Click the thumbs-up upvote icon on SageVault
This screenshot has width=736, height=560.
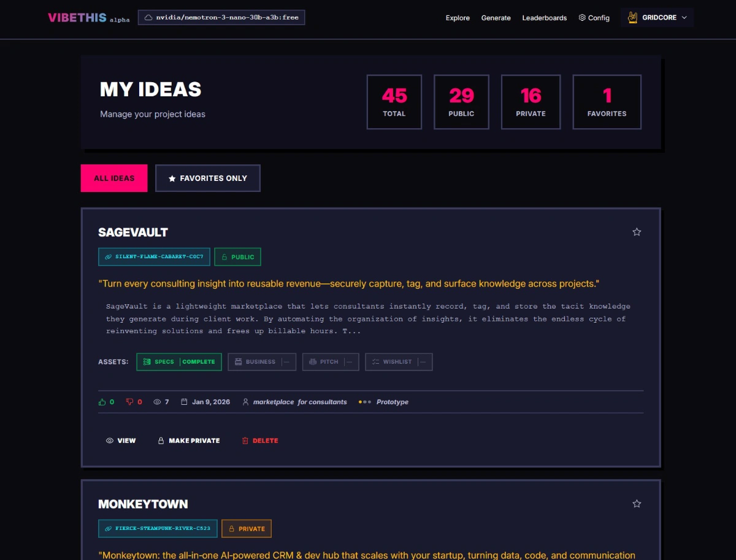click(x=102, y=402)
